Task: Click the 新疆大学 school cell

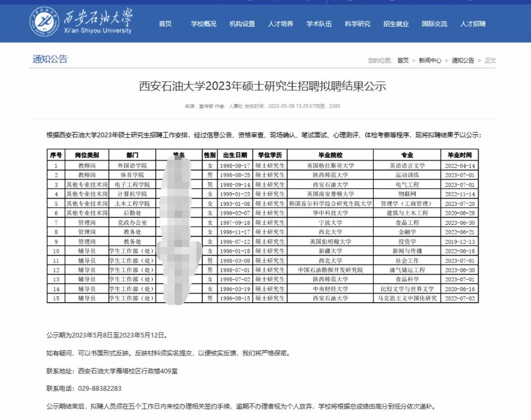Action: click(x=330, y=251)
